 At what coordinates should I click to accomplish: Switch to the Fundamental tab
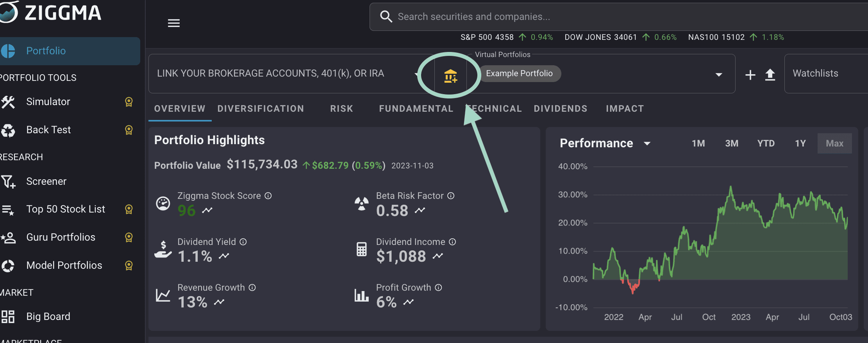(416, 109)
